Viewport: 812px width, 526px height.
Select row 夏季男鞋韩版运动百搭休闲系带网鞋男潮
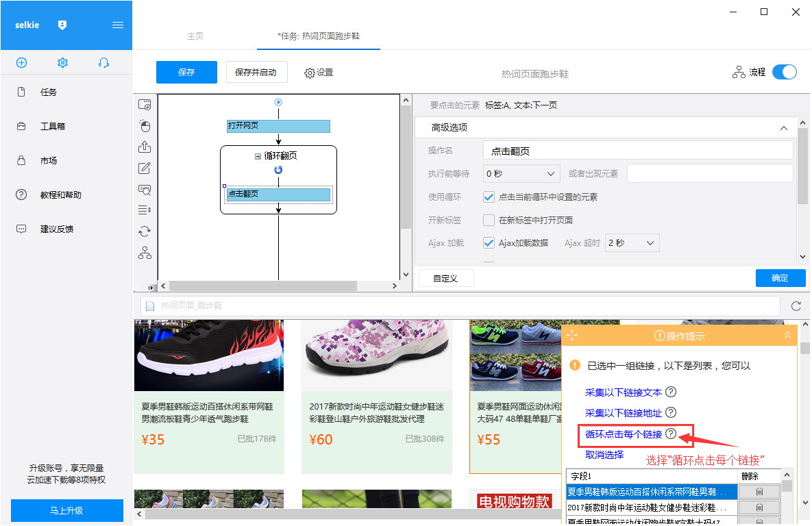click(652, 492)
